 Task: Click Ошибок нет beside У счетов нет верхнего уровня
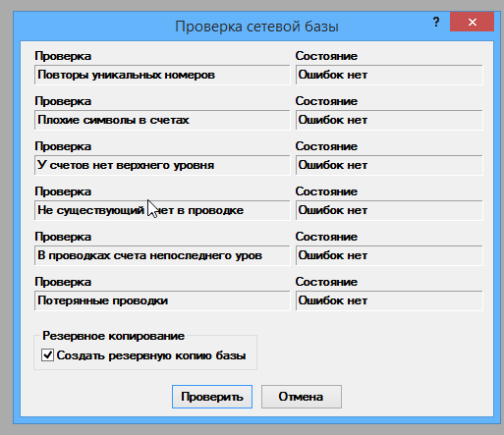pyautogui.click(x=389, y=165)
